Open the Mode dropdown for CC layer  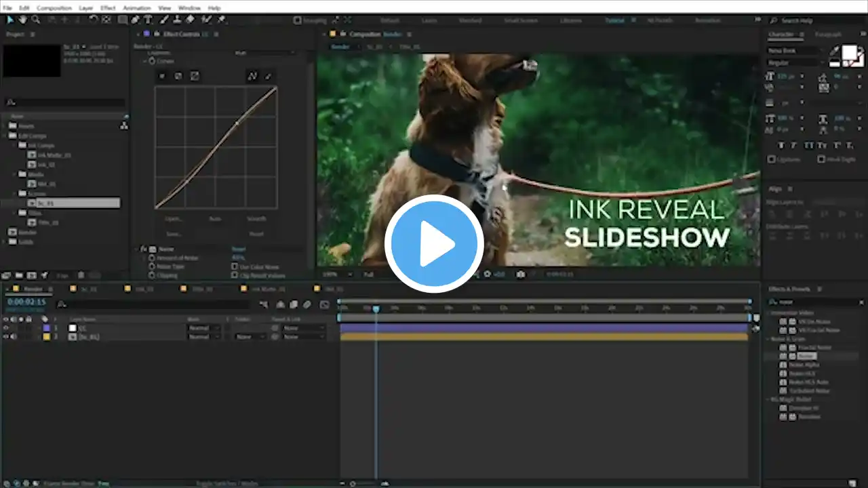(203, 328)
